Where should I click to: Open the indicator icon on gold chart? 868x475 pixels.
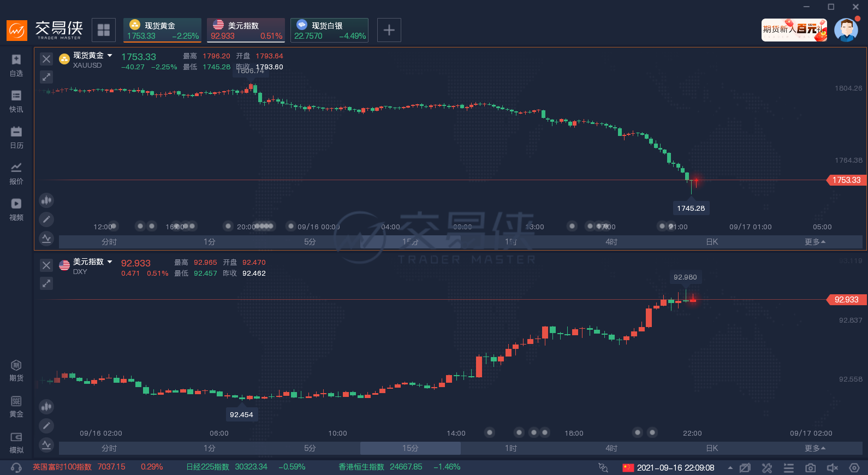click(46, 238)
